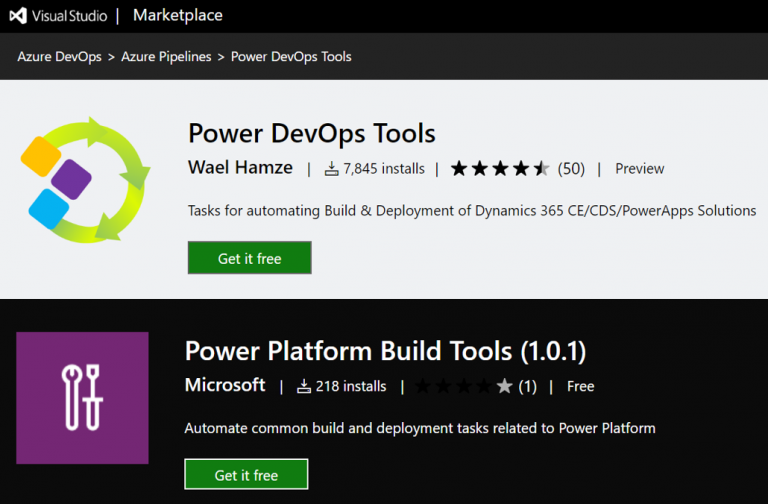Image resolution: width=768 pixels, height=504 pixels.
Task: Click the Dynamics 365 CE/CDS/PowerApps description text
Action: 472,211
